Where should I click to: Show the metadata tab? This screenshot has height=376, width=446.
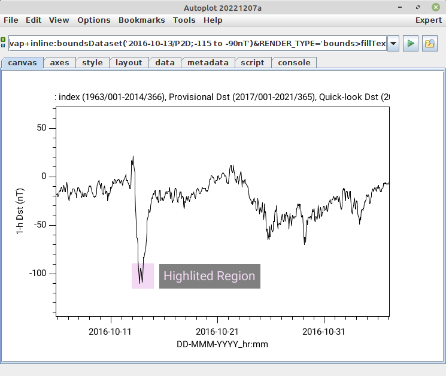[208, 63]
